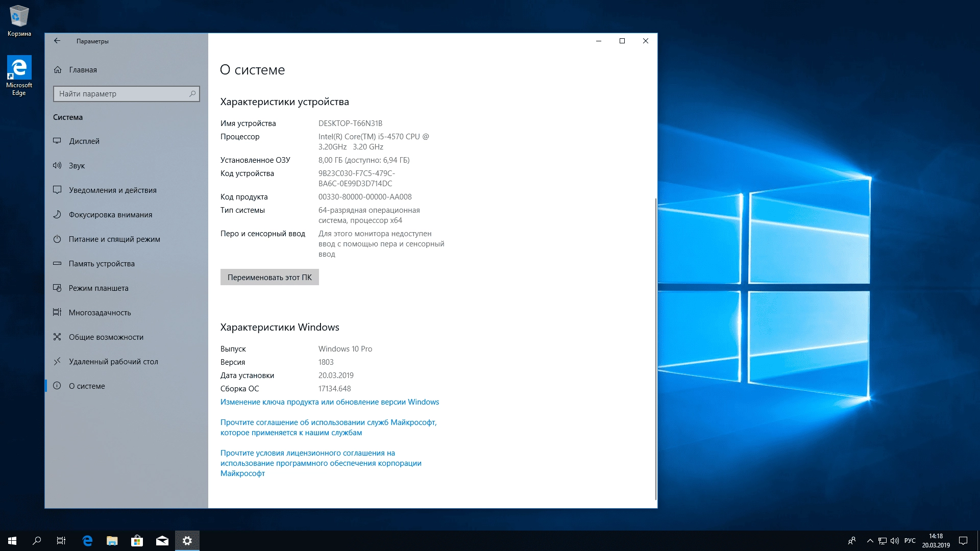Viewport: 980px width, 551px height.
Task: Open Action Center notification icon
Action: (963, 541)
